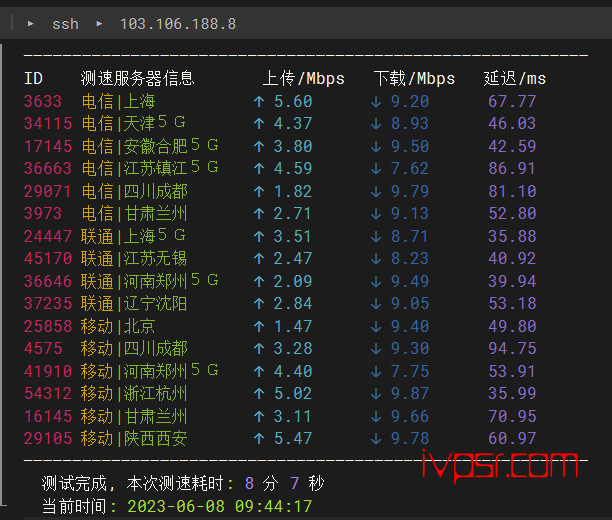This screenshot has width=612, height=520.
Task: Click server ID 24447
Action: [48, 236]
